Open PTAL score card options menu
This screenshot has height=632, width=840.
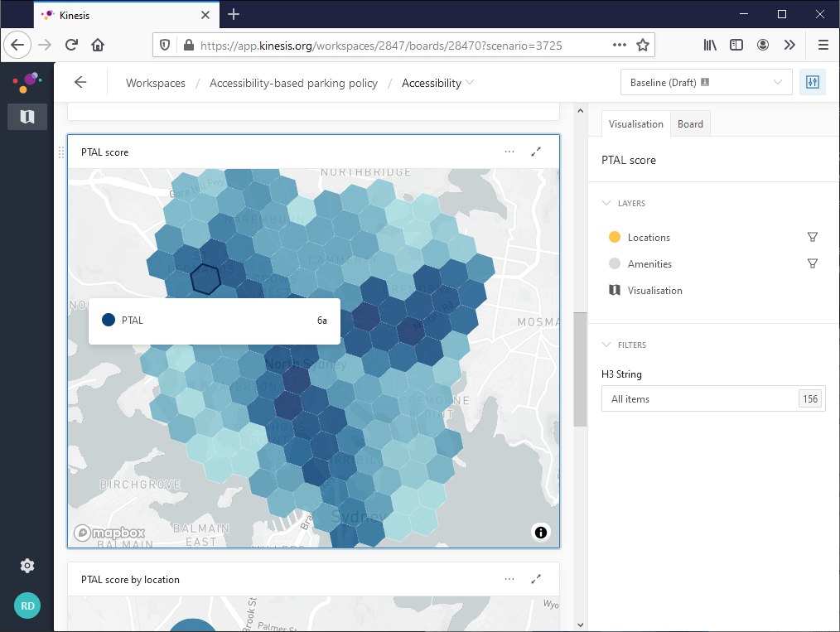(509, 152)
